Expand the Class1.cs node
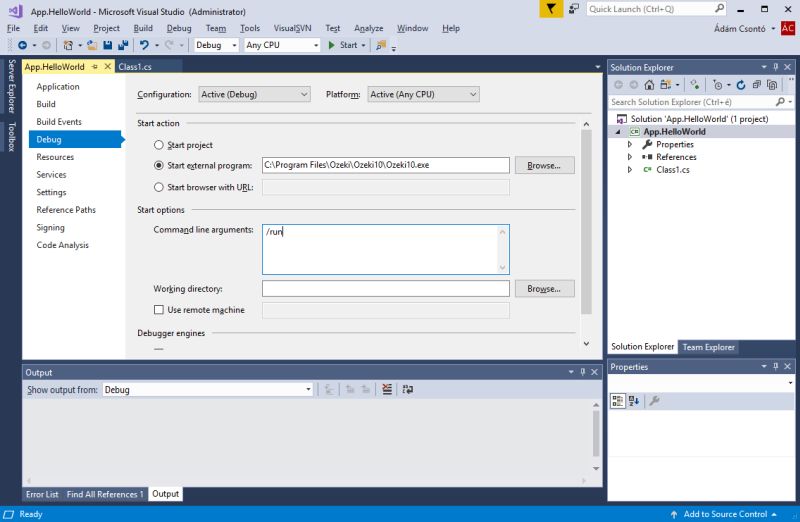Screen dimensions: 800x522 (x=630, y=170)
